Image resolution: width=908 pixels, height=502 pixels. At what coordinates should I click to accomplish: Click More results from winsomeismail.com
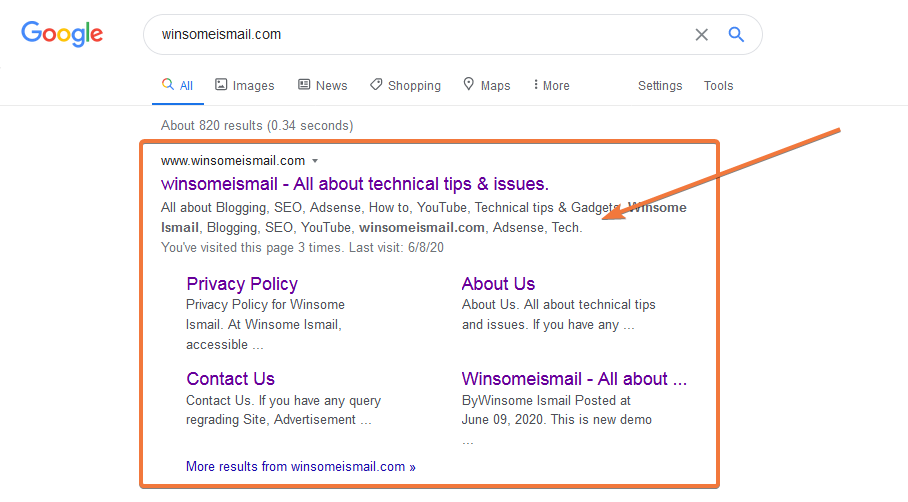pyautogui.click(x=300, y=466)
